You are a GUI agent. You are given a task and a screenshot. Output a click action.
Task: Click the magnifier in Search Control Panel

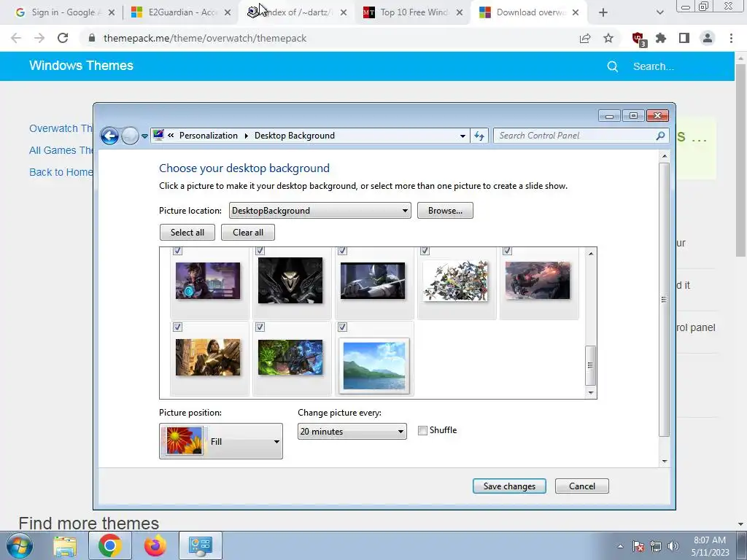660,136
